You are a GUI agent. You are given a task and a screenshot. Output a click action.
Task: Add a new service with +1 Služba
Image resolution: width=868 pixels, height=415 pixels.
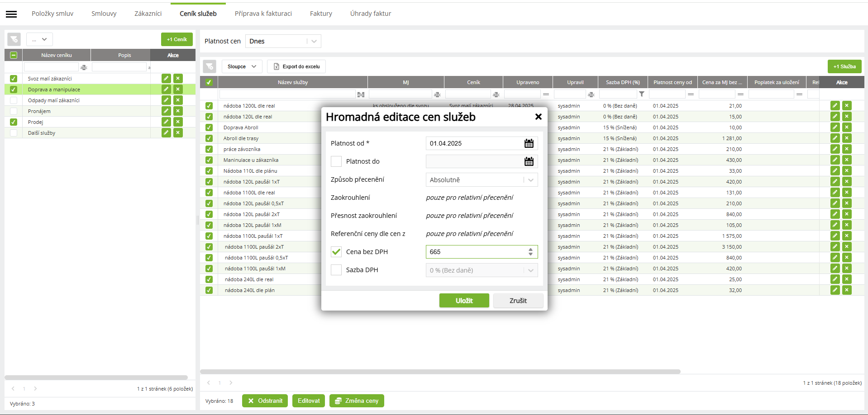point(844,66)
